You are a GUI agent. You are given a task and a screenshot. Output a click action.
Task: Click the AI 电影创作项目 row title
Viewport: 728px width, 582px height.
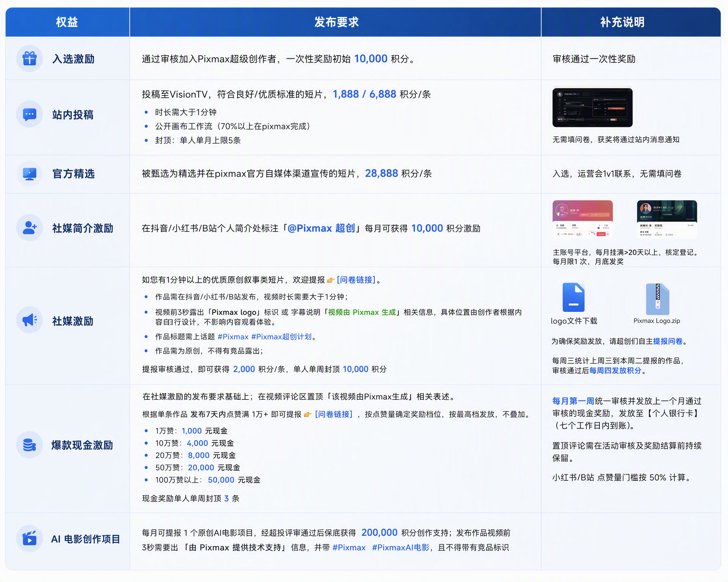click(85, 539)
